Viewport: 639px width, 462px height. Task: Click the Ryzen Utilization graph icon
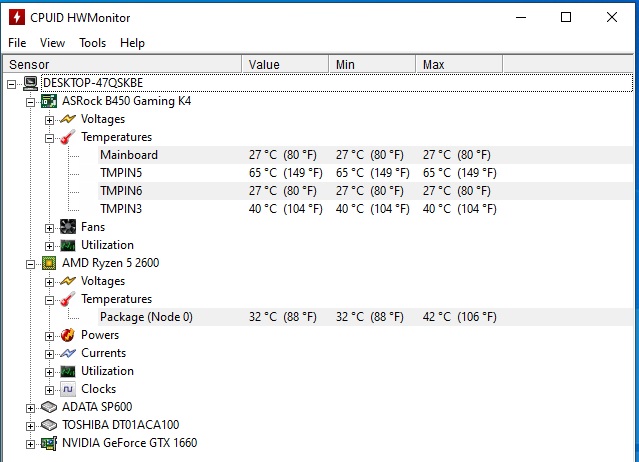pos(68,371)
